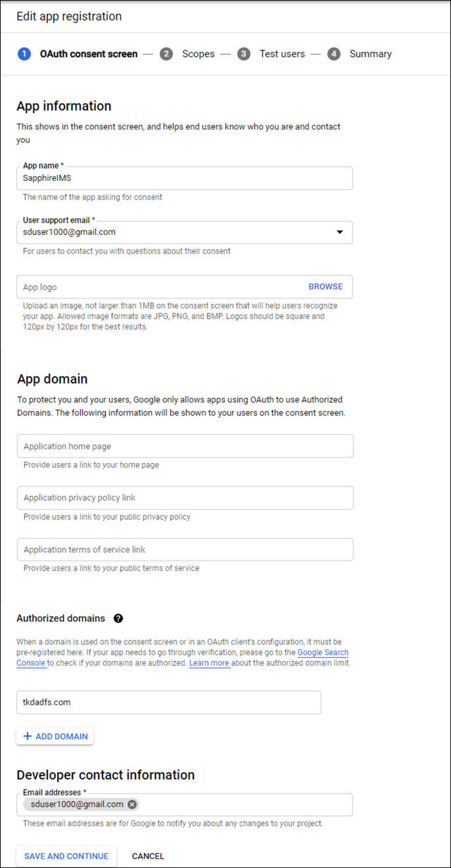
Task: Focus the Application home page field
Action: pyautogui.click(x=184, y=446)
